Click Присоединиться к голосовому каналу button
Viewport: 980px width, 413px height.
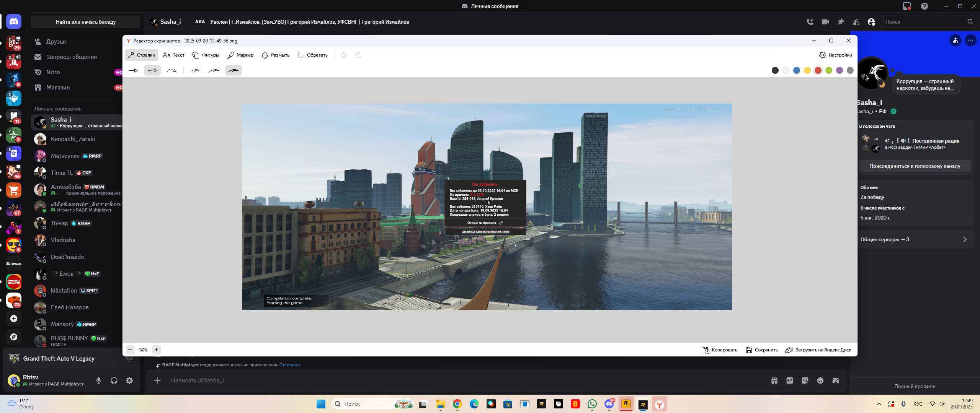[915, 166]
